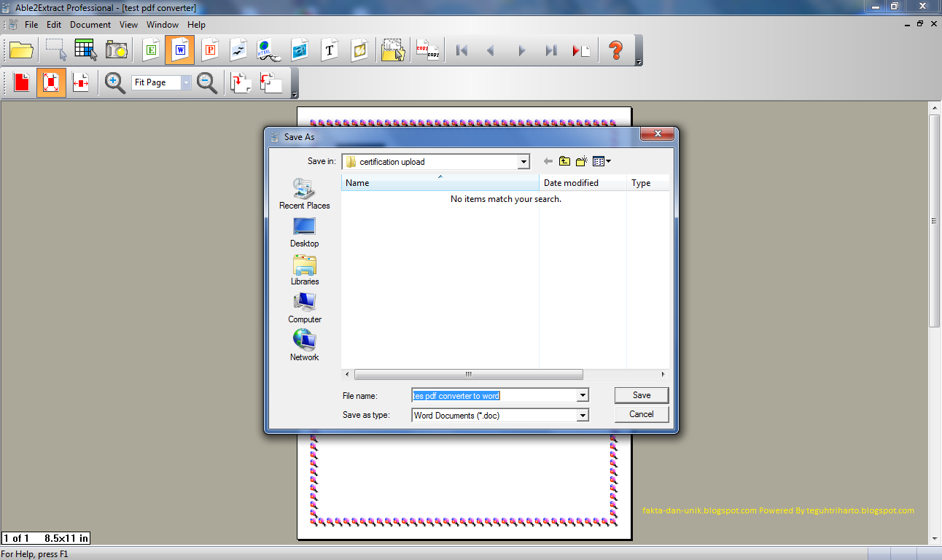Go to the last page arrow
Image resolution: width=942 pixels, height=560 pixels.
[x=551, y=50]
